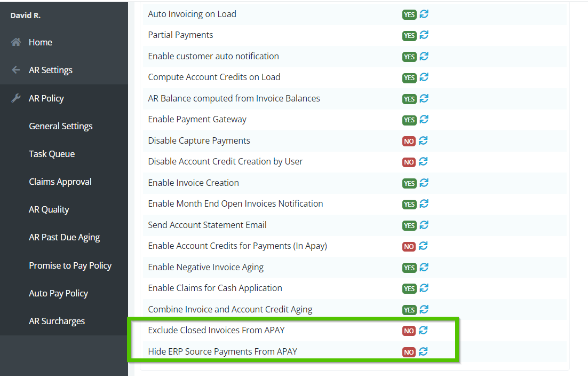The image size is (588, 376).
Task: Go back to AR Settings
Action: coord(51,70)
